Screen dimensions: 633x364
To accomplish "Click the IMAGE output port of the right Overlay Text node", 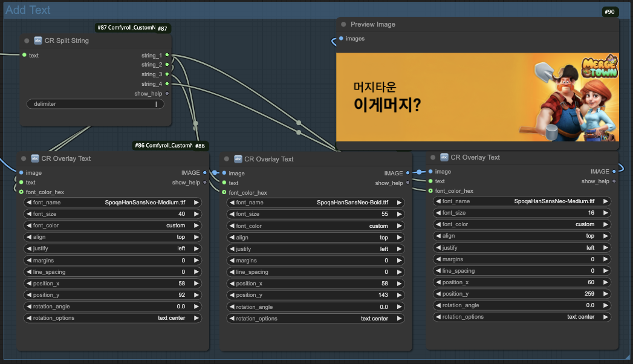I will click(x=614, y=172).
